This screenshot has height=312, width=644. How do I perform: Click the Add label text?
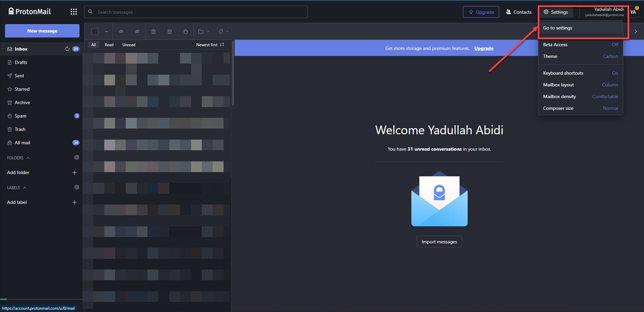(x=17, y=202)
